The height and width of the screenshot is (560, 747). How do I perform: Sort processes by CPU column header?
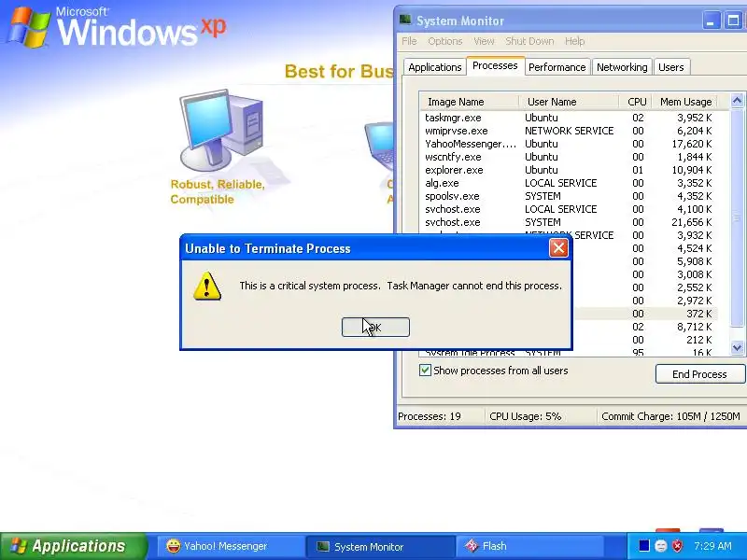pos(637,102)
